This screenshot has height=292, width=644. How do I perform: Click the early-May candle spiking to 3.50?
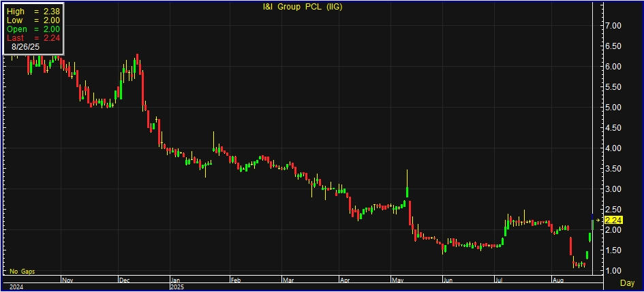[x=407, y=183]
